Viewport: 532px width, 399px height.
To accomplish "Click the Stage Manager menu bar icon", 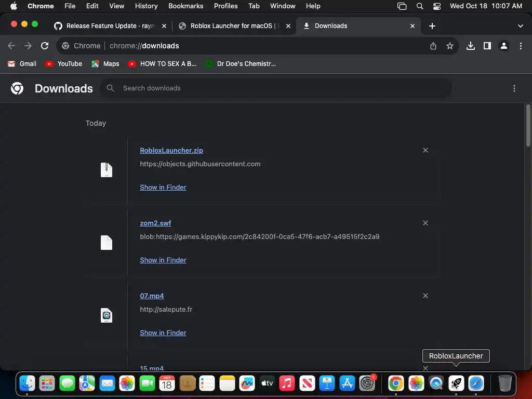I will [x=402, y=6].
